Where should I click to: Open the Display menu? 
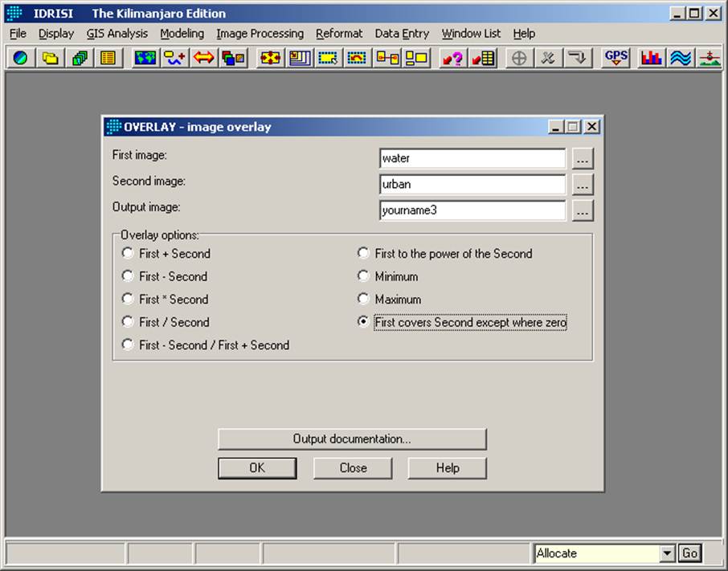[56, 34]
